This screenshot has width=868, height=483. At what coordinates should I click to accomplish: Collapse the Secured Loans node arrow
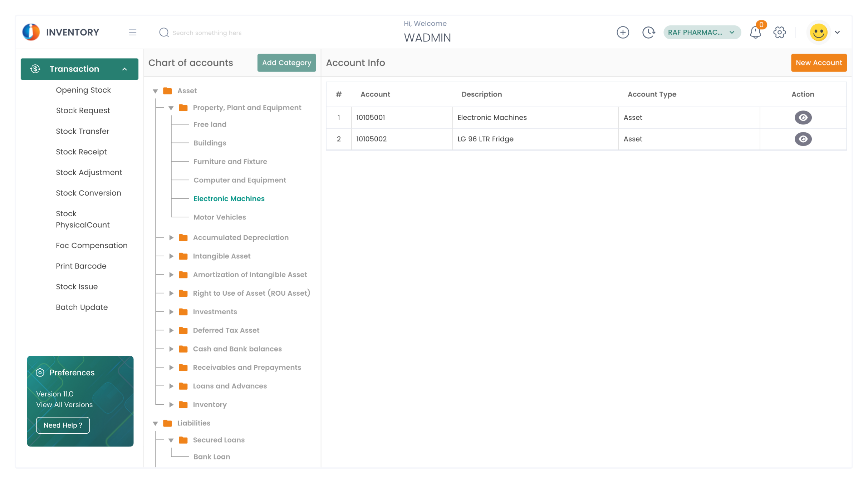point(171,440)
